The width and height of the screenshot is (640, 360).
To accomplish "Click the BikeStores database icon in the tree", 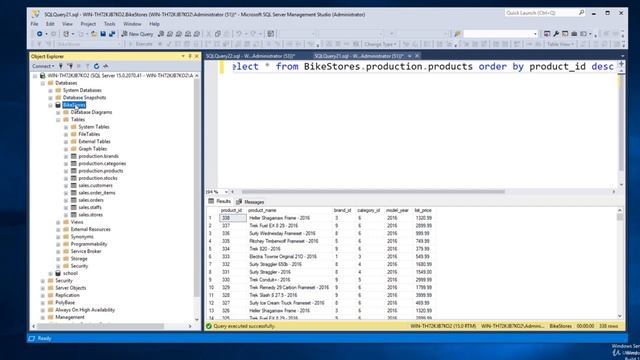I will [x=58, y=105].
